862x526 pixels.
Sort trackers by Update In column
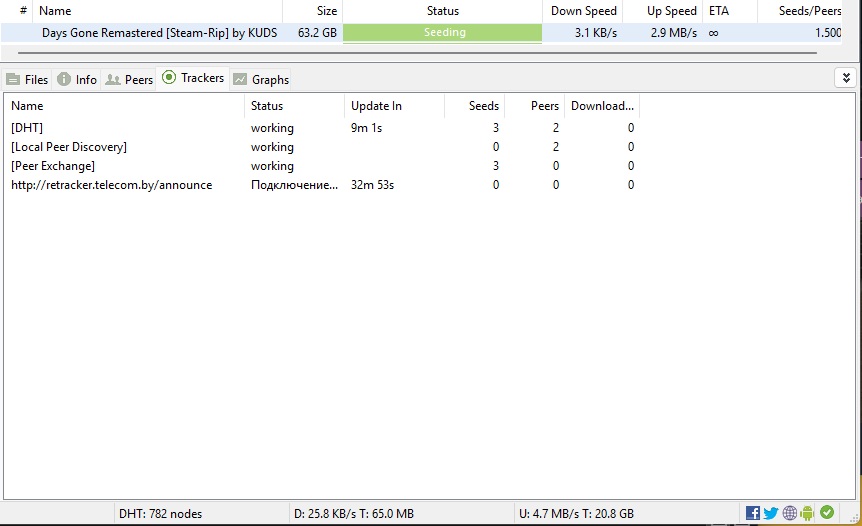(395, 106)
